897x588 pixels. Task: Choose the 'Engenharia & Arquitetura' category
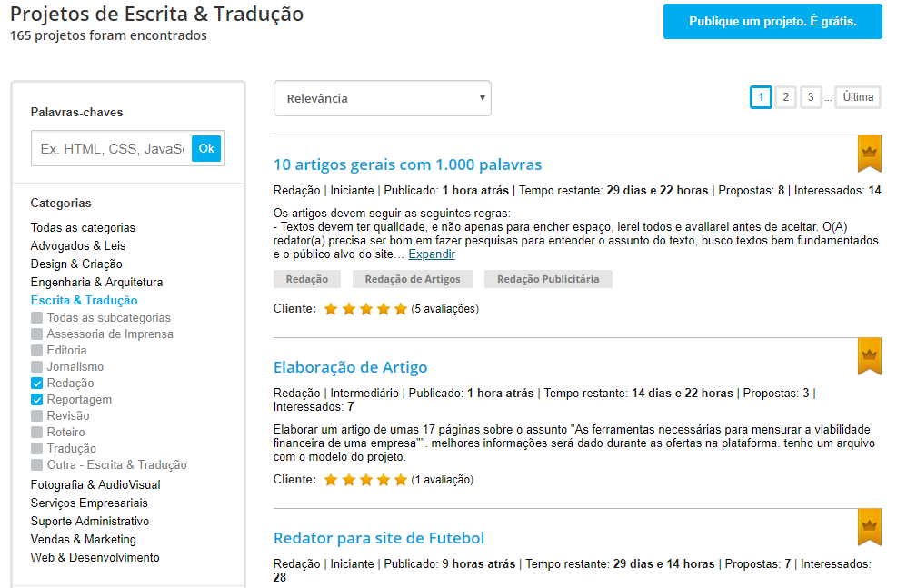(96, 282)
